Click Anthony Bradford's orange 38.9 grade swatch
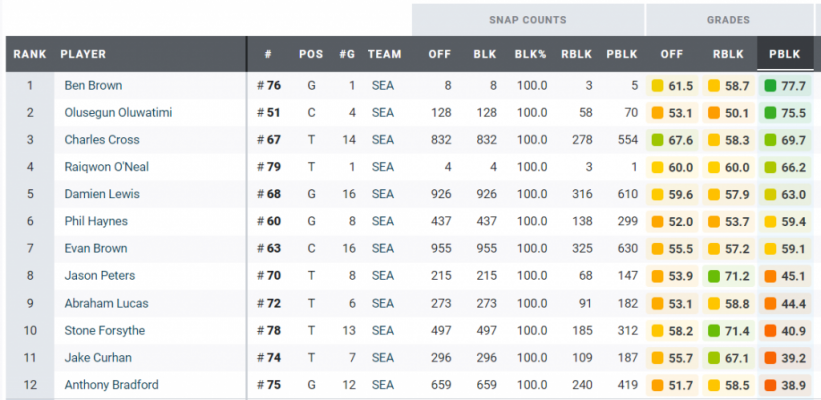Viewport: 821px width, 400px height. click(770, 385)
